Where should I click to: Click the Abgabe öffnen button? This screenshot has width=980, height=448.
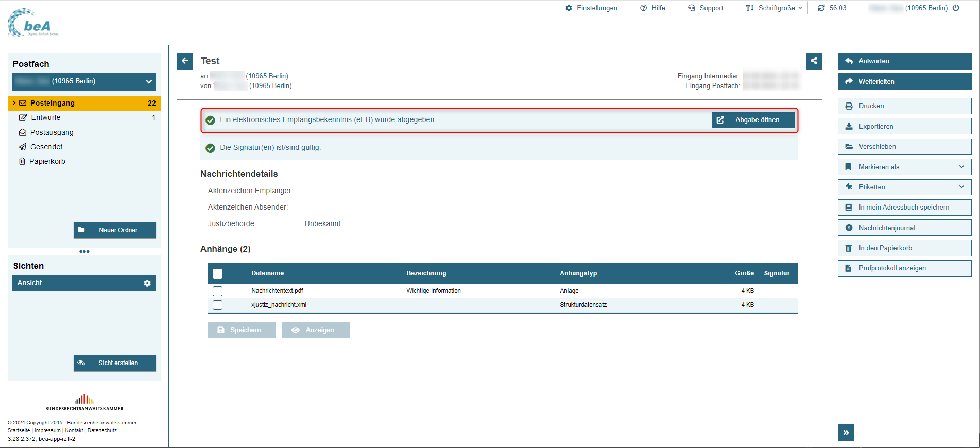[x=753, y=120]
